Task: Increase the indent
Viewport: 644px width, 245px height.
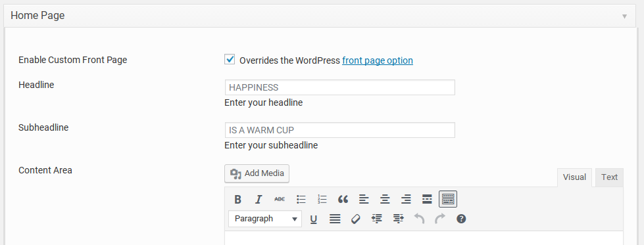Action: [x=398, y=219]
